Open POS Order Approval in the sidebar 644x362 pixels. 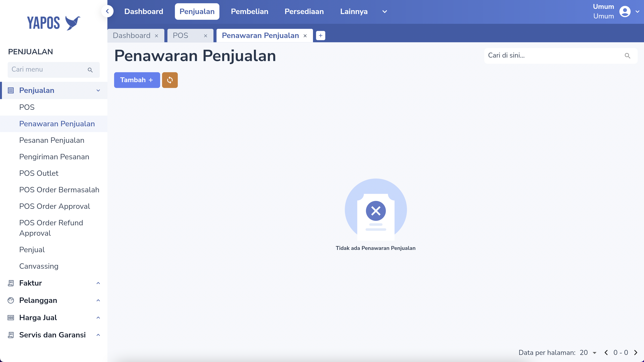[54, 206]
